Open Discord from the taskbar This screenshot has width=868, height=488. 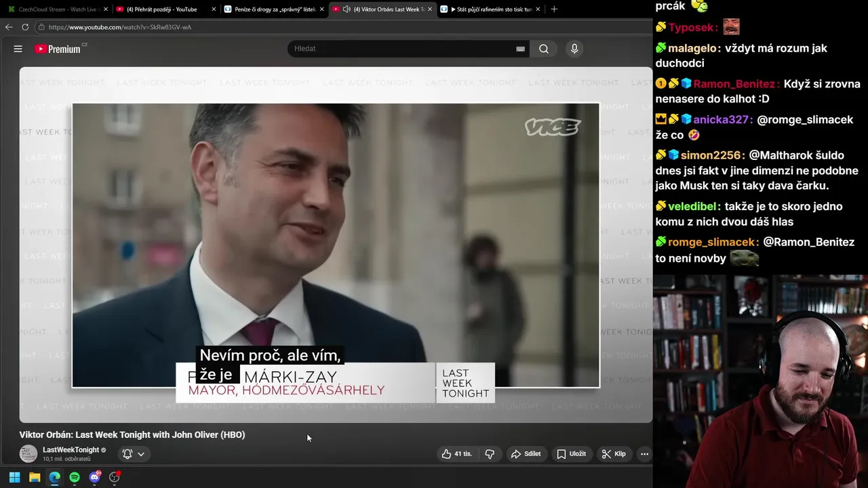pyautogui.click(x=95, y=477)
